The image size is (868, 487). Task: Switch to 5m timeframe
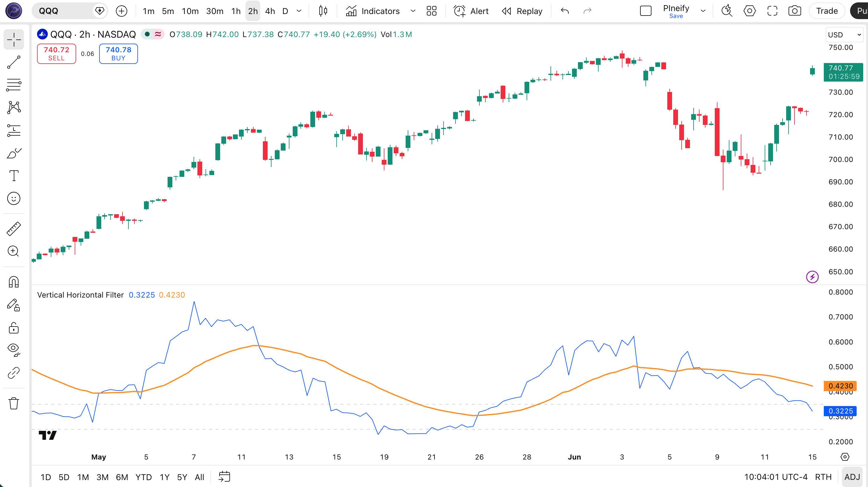pyautogui.click(x=168, y=11)
